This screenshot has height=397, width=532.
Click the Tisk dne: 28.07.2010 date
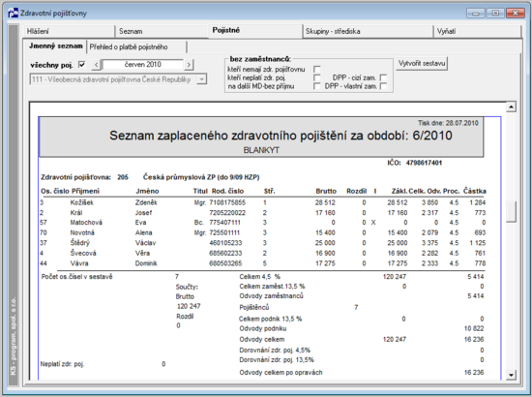[x=448, y=123]
